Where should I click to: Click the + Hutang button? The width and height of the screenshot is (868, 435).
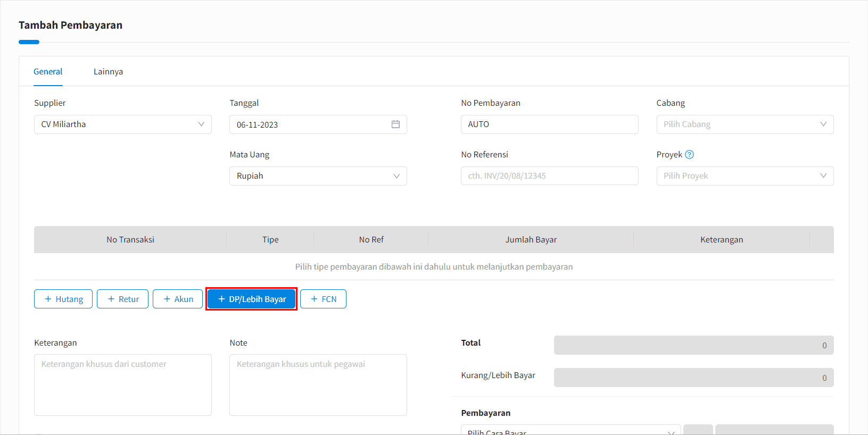coord(63,299)
